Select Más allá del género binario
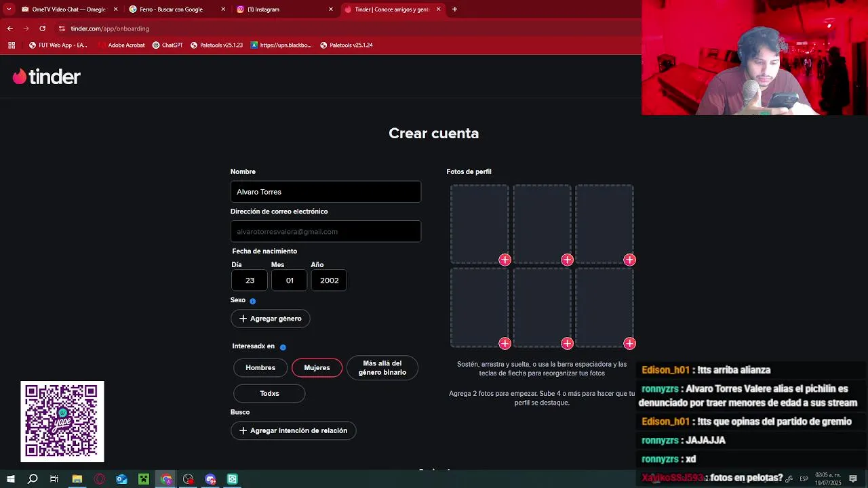868x488 pixels. (x=382, y=367)
